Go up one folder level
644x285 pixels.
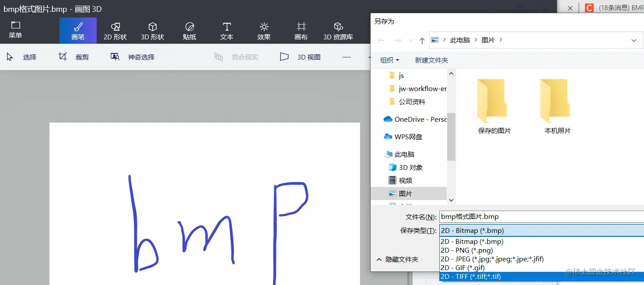(422, 40)
